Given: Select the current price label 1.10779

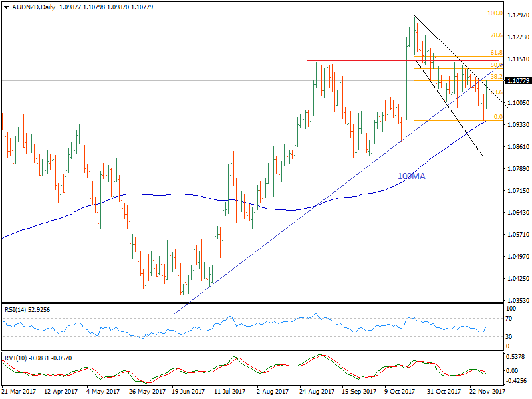Looking at the screenshot, I should pos(517,81).
